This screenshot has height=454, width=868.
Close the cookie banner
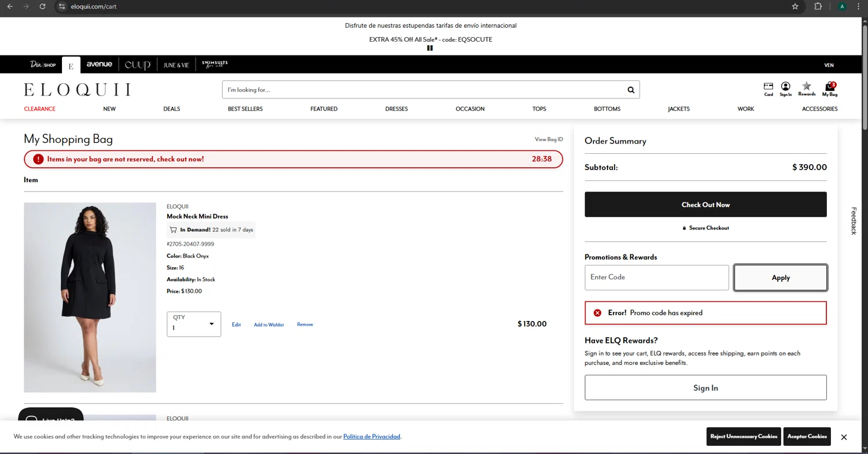(844, 437)
